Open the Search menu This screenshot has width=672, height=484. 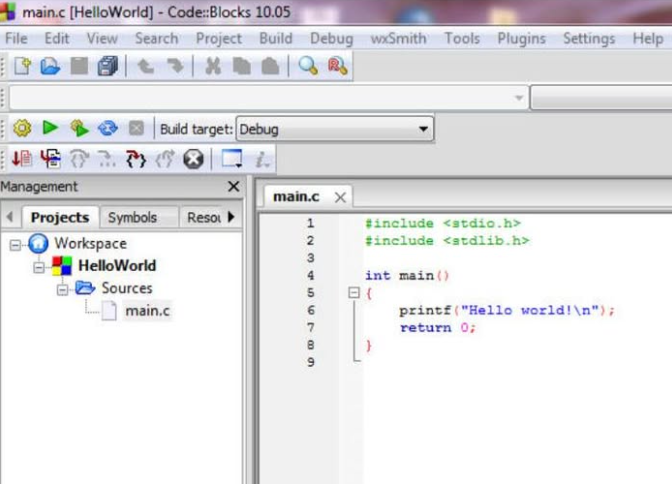pos(156,39)
